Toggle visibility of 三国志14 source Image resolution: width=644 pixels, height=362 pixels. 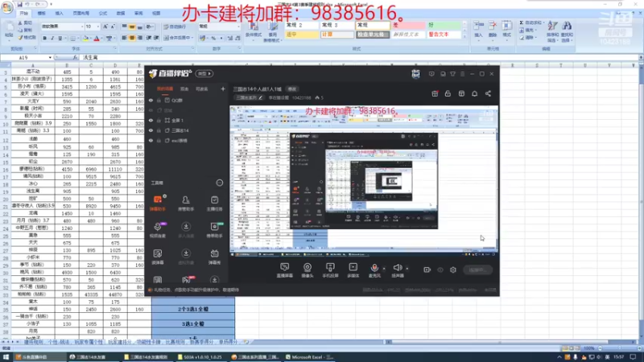151,130
